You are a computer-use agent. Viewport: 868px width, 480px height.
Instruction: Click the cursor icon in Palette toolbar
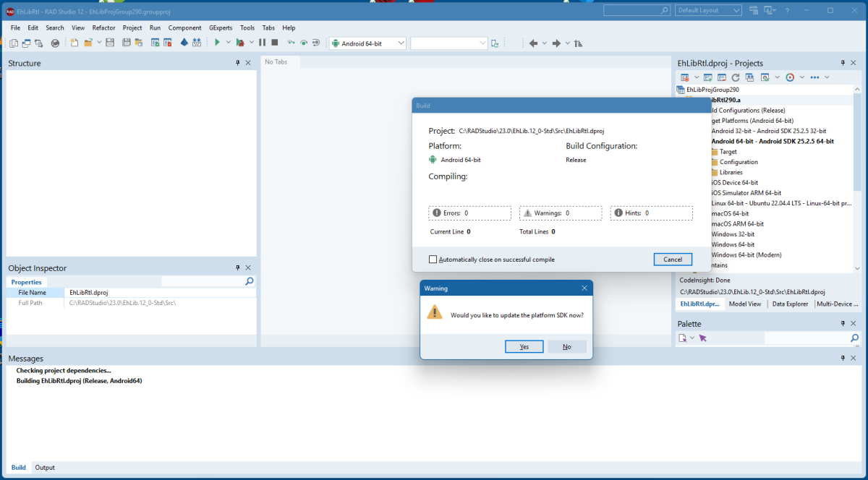(702, 338)
